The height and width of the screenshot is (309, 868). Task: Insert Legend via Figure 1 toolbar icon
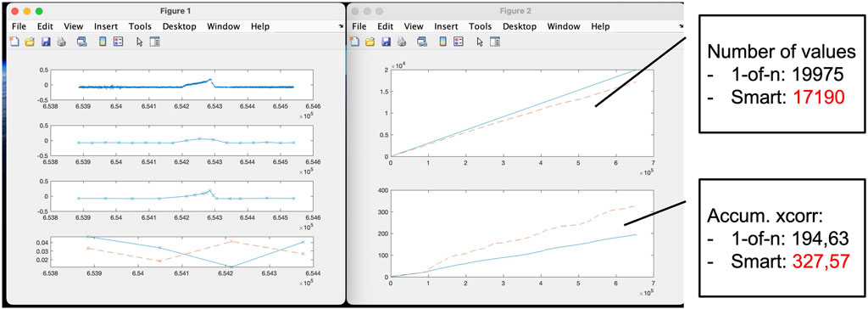118,42
